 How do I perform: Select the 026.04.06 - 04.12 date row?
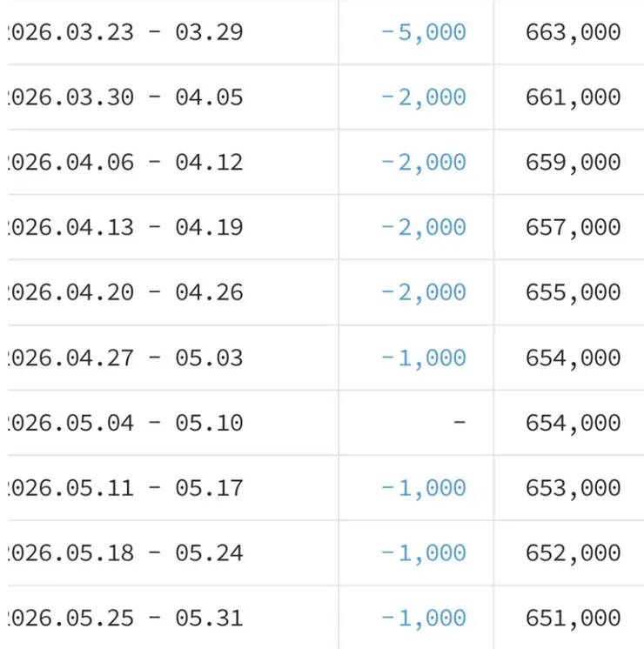(x=125, y=162)
